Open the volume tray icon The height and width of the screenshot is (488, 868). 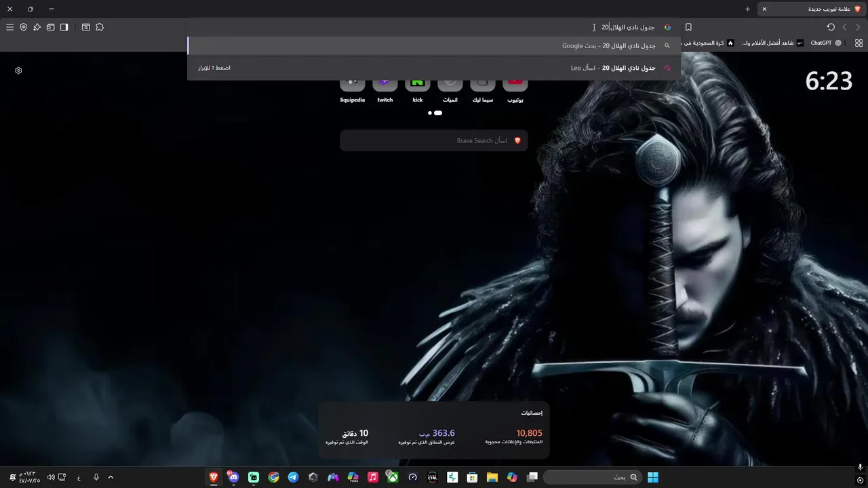tap(51, 477)
